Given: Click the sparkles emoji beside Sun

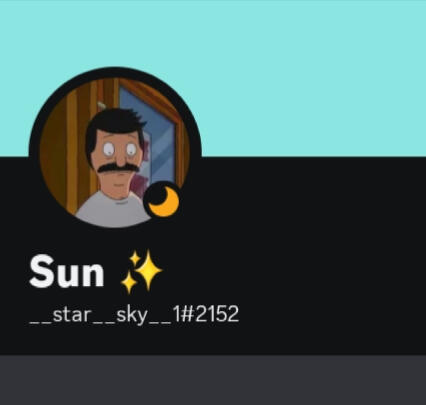Looking at the screenshot, I should click(x=141, y=272).
